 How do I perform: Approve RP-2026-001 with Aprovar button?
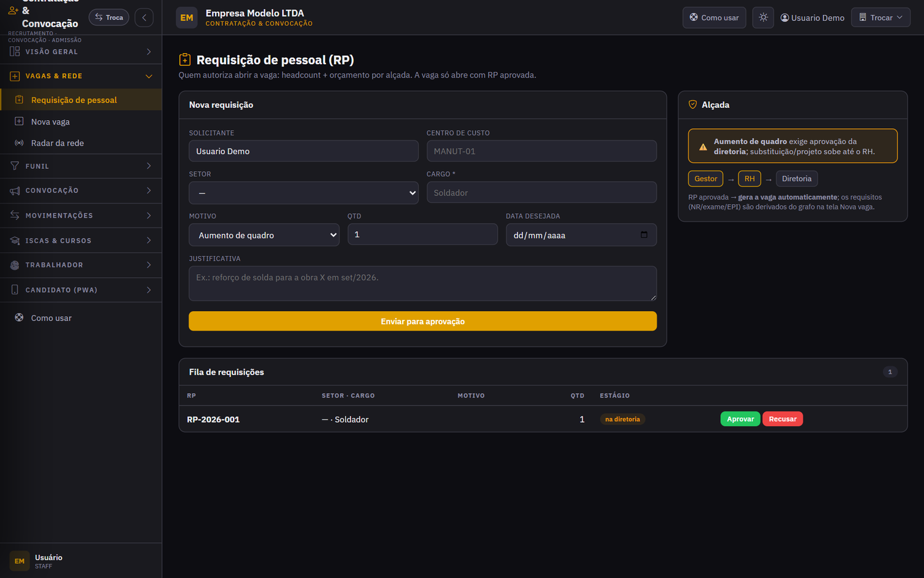pyautogui.click(x=740, y=419)
